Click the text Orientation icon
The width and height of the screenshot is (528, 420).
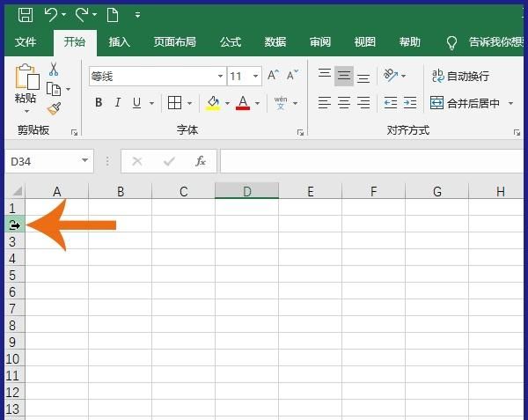(x=391, y=76)
